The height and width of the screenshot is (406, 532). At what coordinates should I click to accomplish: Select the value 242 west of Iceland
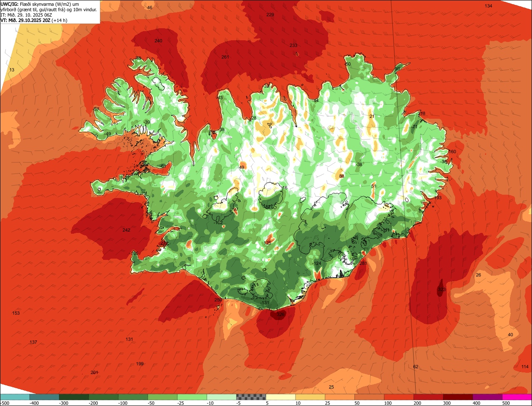(x=126, y=230)
